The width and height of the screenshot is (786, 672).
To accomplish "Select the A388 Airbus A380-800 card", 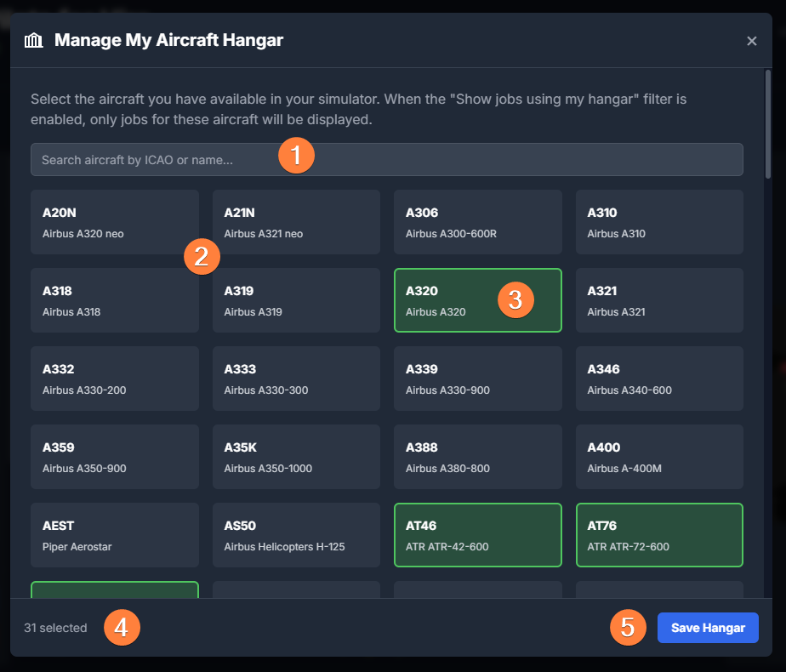I will coord(477,457).
